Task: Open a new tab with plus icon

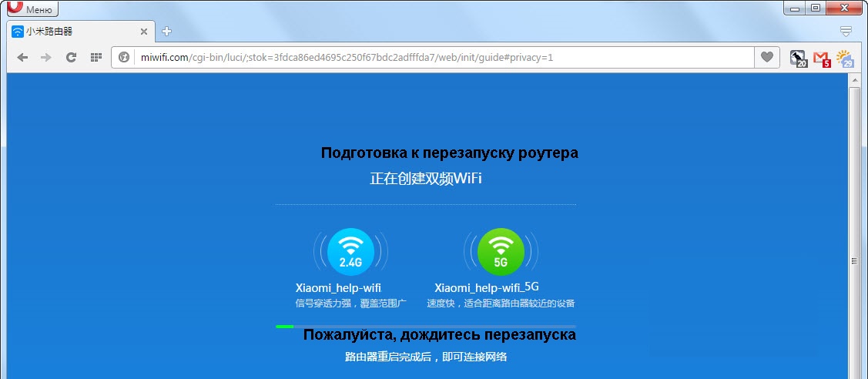Action: coord(166,32)
